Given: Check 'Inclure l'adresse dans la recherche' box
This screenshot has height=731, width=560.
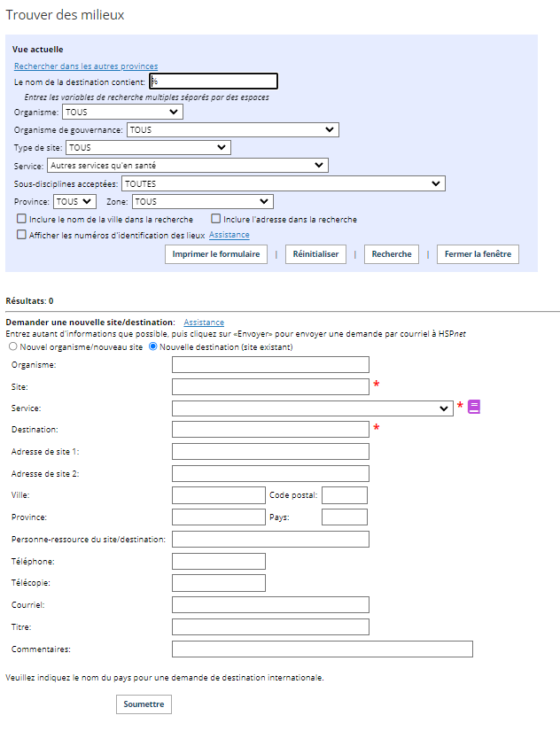Looking at the screenshot, I should (216, 219).
